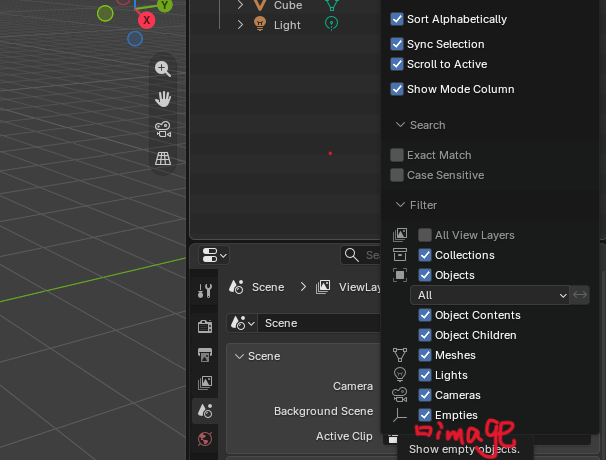
Task: Expand the Light tree row
Action: pos(240,25)
